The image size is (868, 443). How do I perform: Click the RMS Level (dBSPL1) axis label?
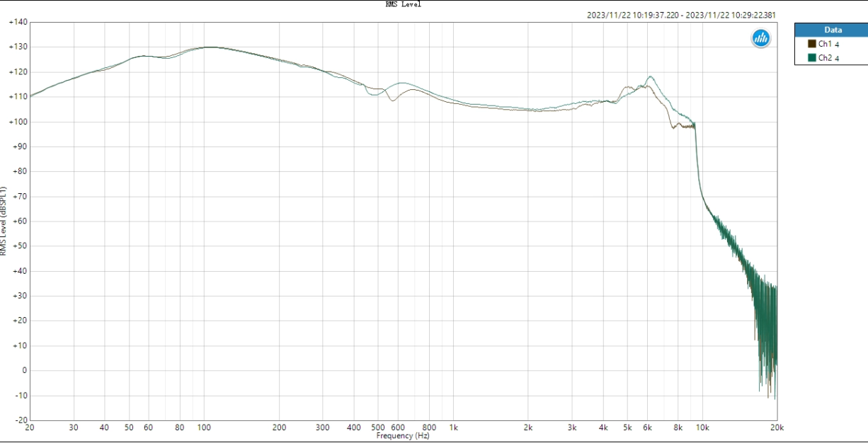click(4, 221)
